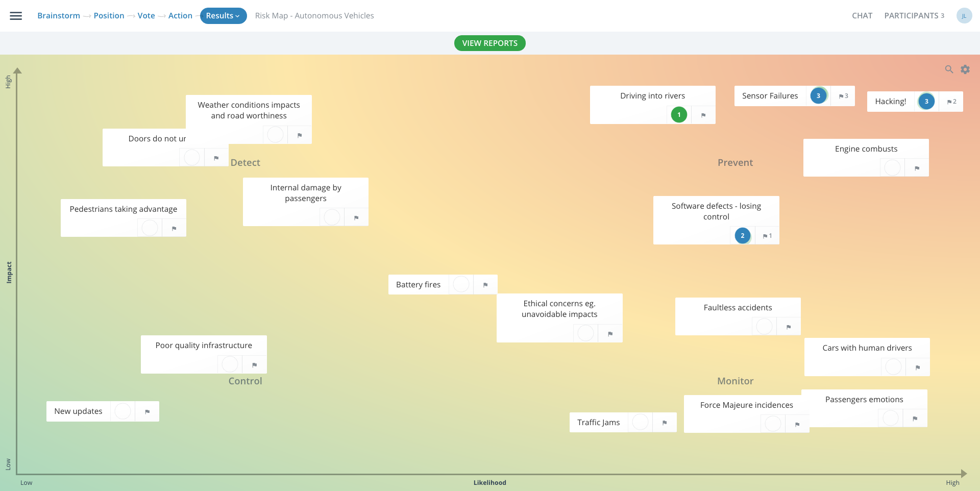Open the search magnifier icon

click(x=949, y=69)
